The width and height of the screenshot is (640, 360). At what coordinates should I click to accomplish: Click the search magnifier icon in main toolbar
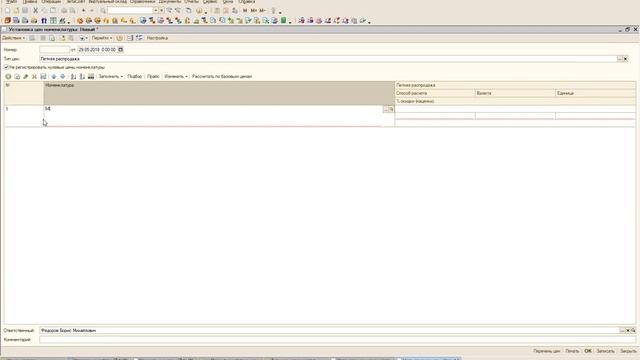tap(103, 10)
